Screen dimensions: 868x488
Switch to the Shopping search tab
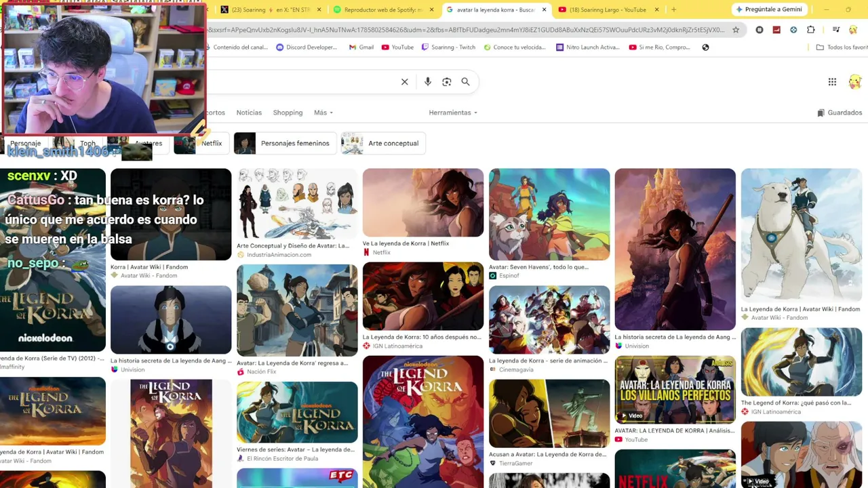tap(288, 113)
